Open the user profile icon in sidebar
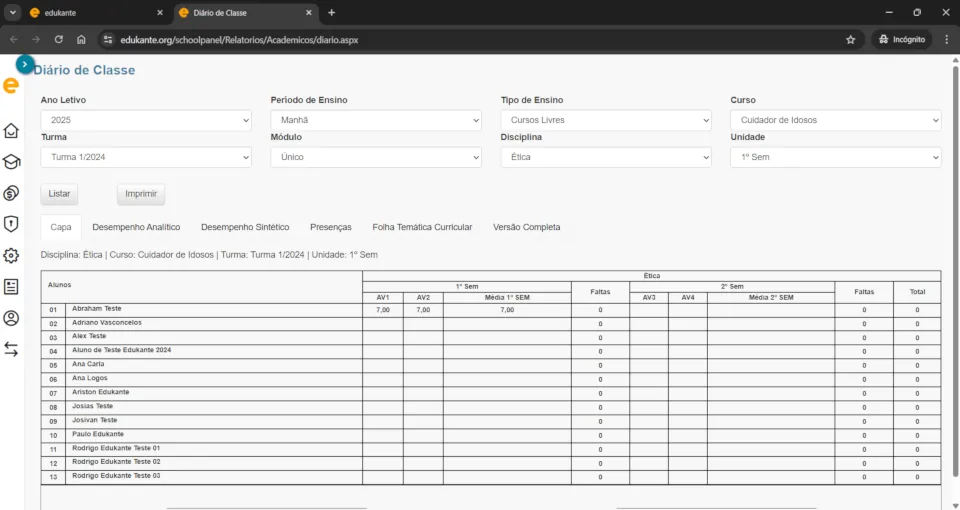This screenshot has width=960, height=510. point(11,318)
